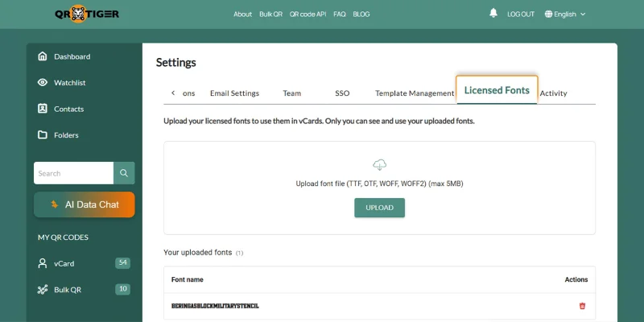Screen dimensions: 644x322
Task: Click the Settings page heading
Action: (x=175, y=63)
